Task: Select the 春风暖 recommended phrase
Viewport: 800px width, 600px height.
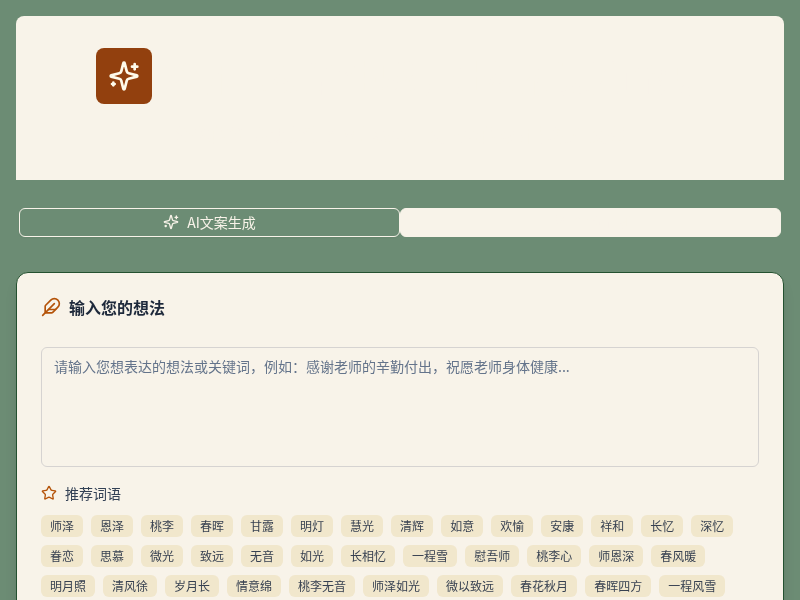Action: [x=678, y=556]
